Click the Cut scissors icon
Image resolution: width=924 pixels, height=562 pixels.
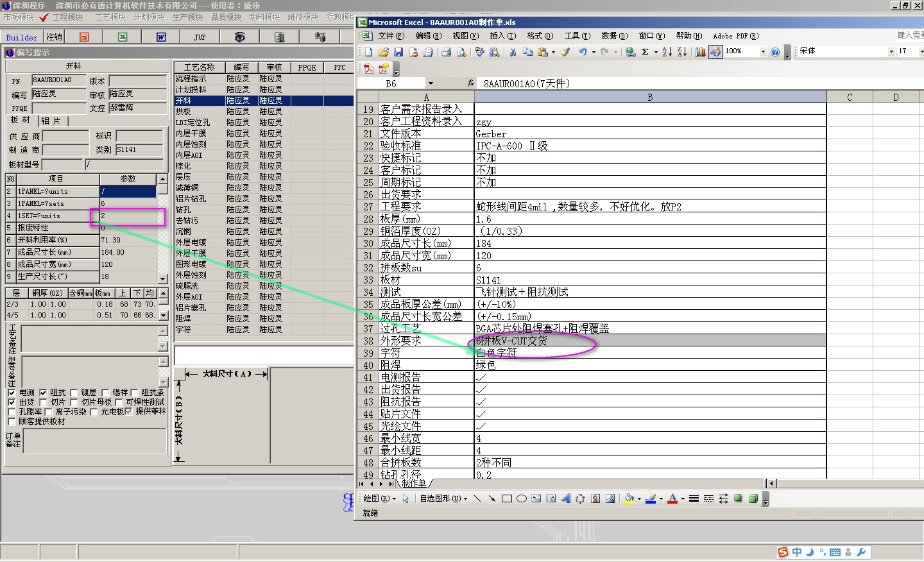coord(513,52)
